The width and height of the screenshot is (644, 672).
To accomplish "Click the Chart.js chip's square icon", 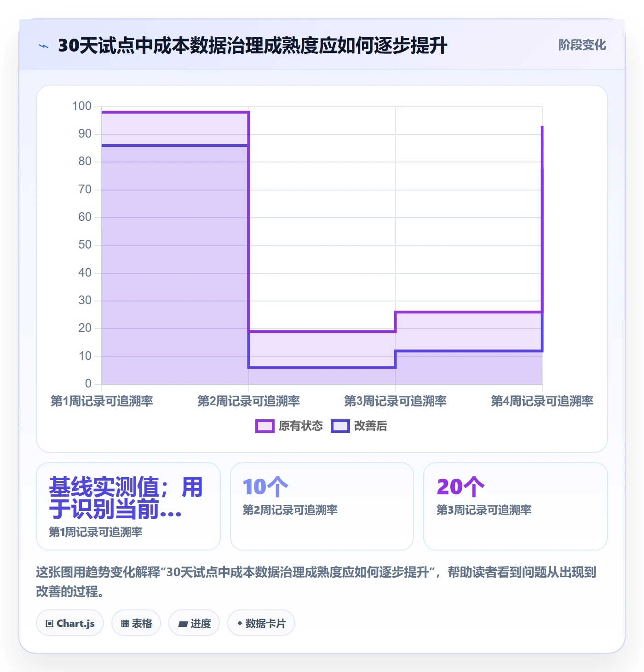I will click(x=50, y=624).
